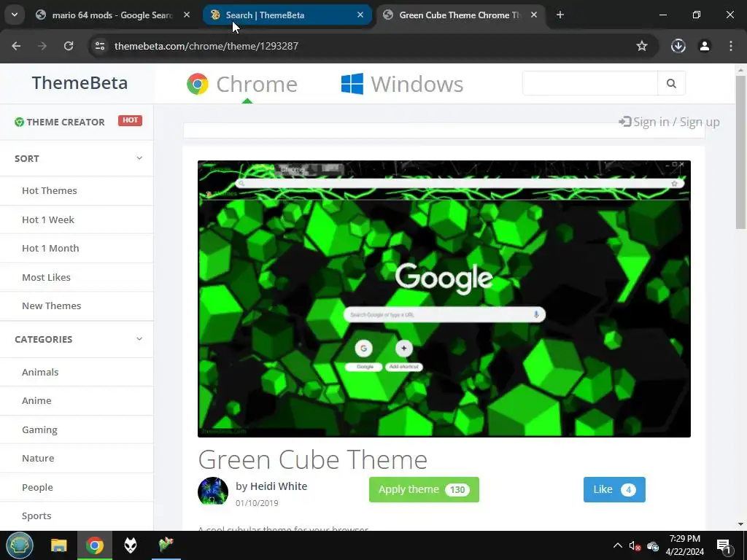Close the Green Cube Theme tab
The height and width of the screenshot is (560, 747).
(534, 15)
